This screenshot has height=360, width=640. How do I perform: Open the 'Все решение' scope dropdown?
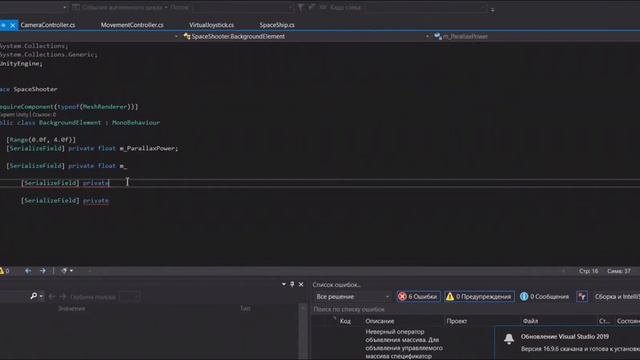pos(352,297)
